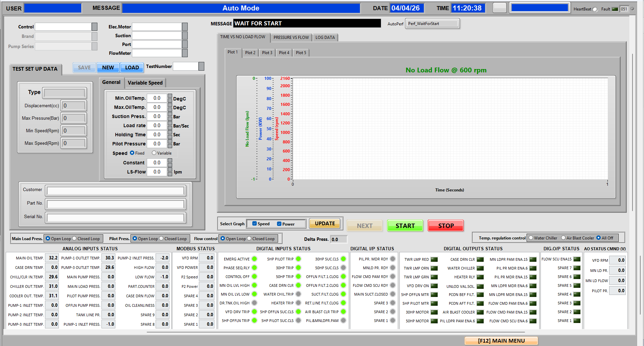Click the Displacement(cc) input field
This screenshot has width=644, height=346.
[73, 106]
